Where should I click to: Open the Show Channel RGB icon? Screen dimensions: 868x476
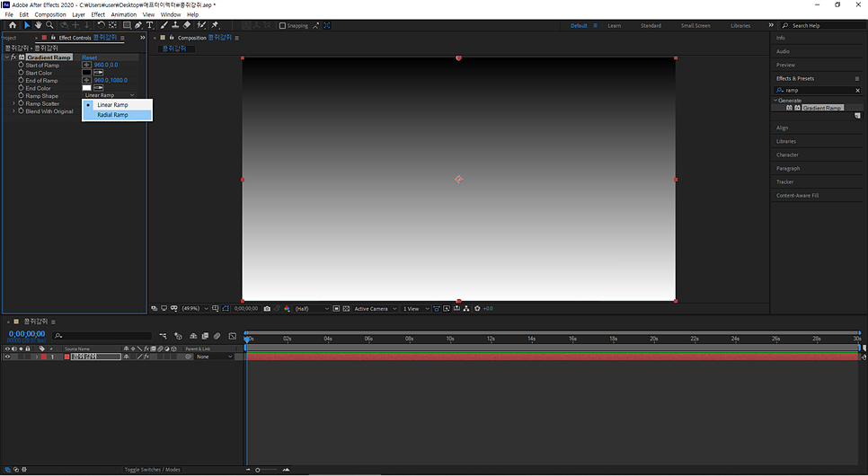pos(287,309)
